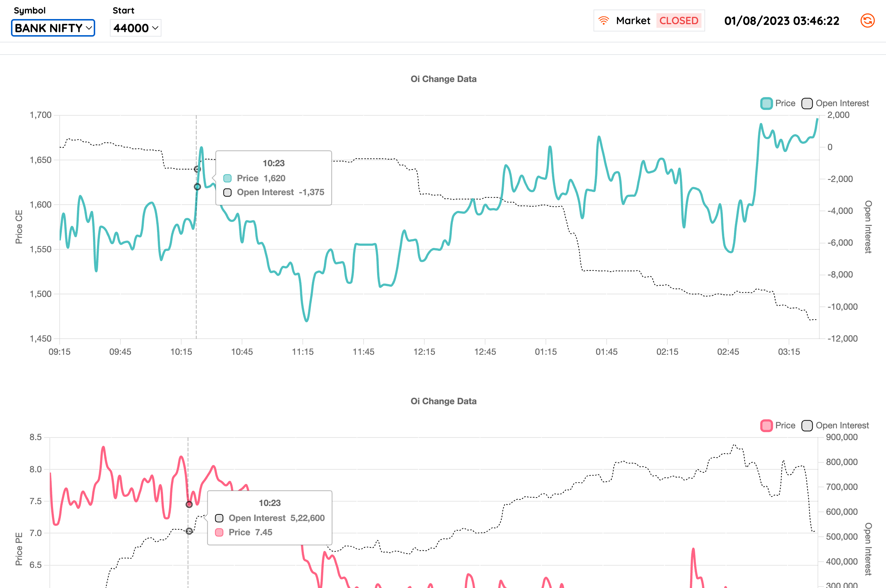Click the 'Start' field label
The width and height of the screenshot is (886, 588).
123,11
